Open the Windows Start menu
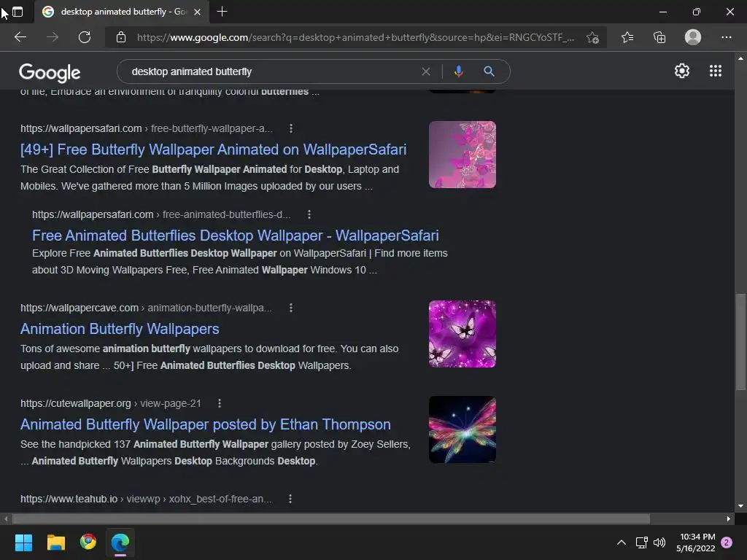Screen dimensions: 747x560 click(23, 542)
